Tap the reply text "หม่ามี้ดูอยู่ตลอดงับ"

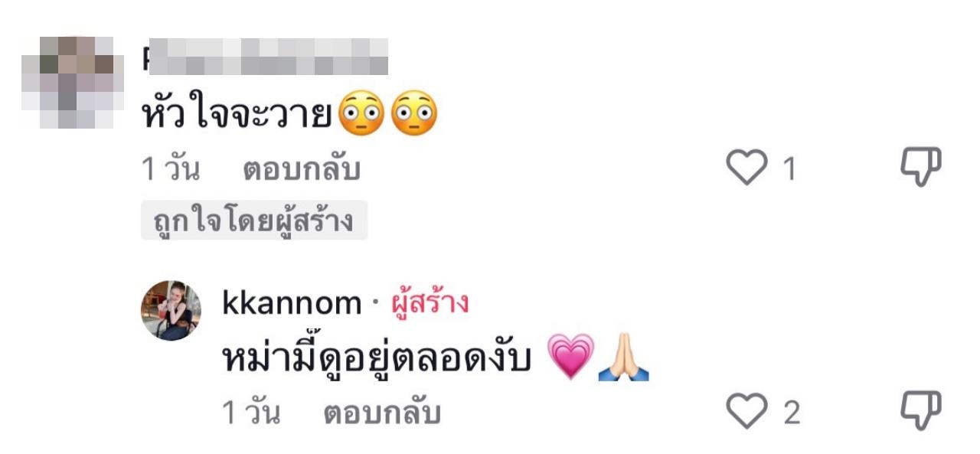pos(377,359)
